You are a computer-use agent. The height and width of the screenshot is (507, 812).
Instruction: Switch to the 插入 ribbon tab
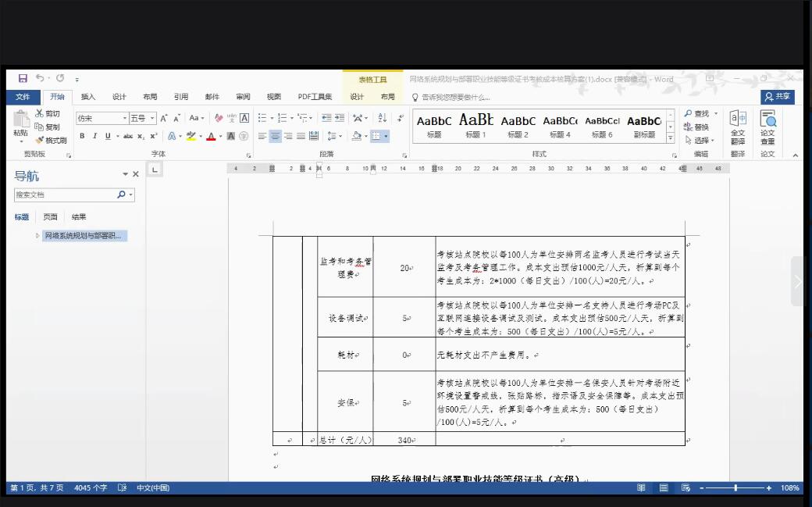pos(88,97)
